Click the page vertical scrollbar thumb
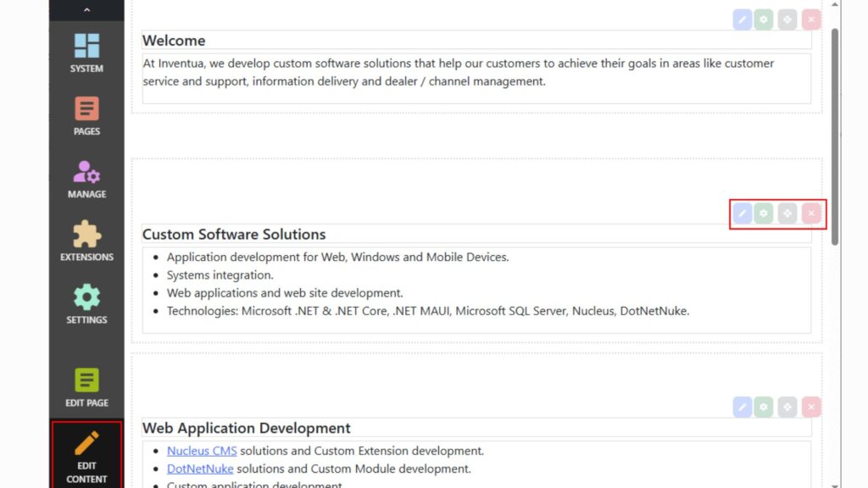The width and height of the screenshot is (868, 488). (835, 136)
